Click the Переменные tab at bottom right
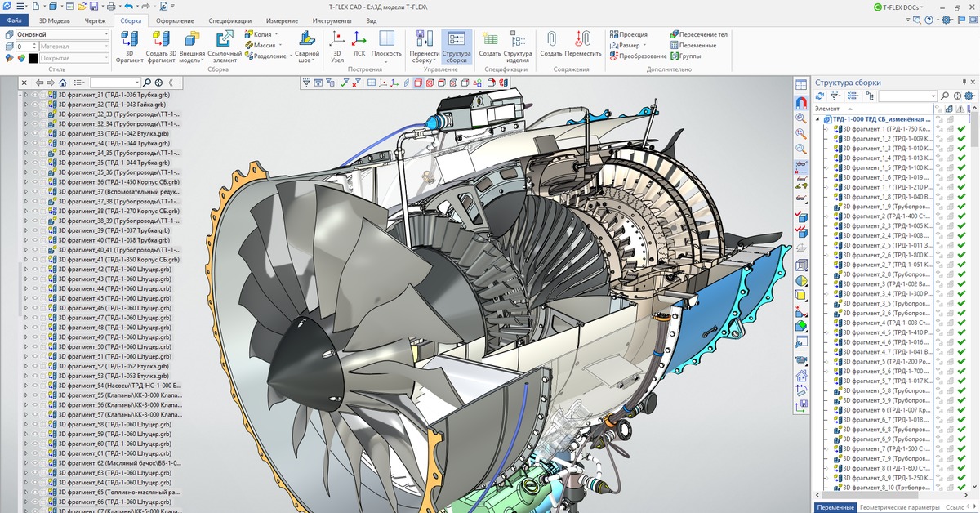 click(x=835, y=507)
